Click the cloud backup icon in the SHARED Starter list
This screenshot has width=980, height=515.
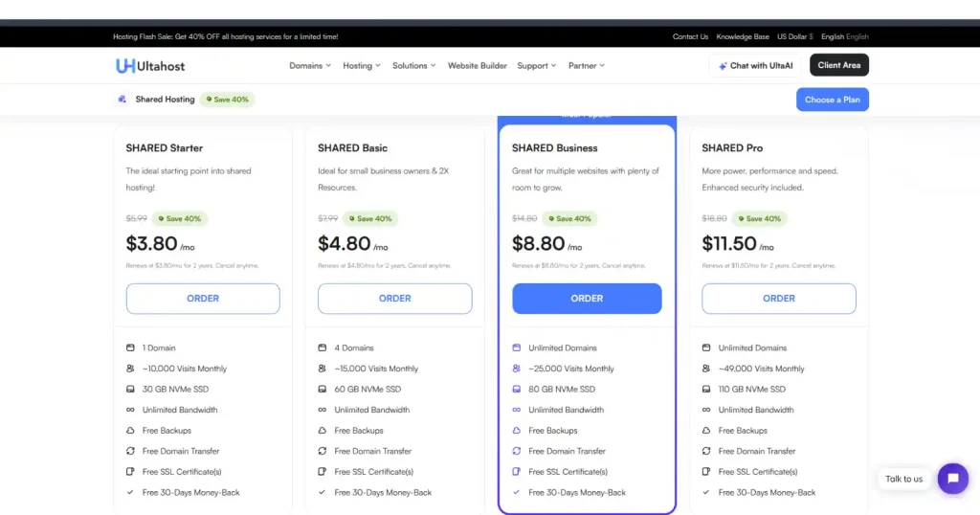(x=130, y=430)
